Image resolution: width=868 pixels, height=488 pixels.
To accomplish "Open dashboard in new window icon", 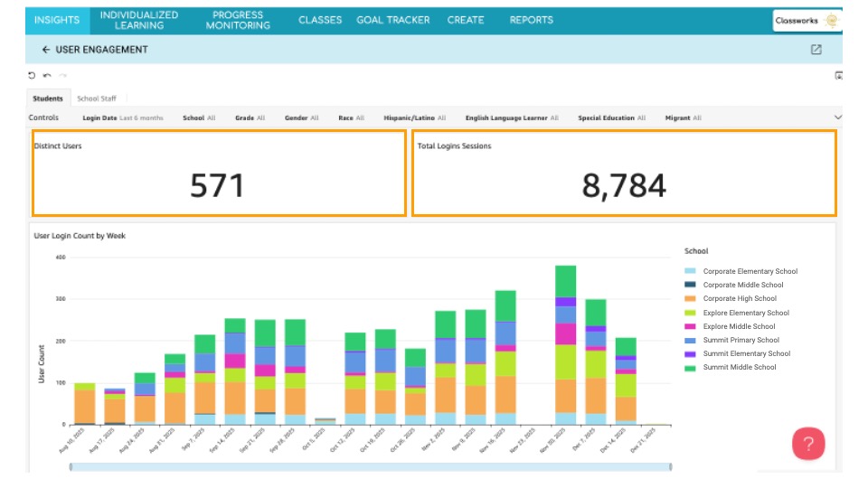I will [816, 50].
